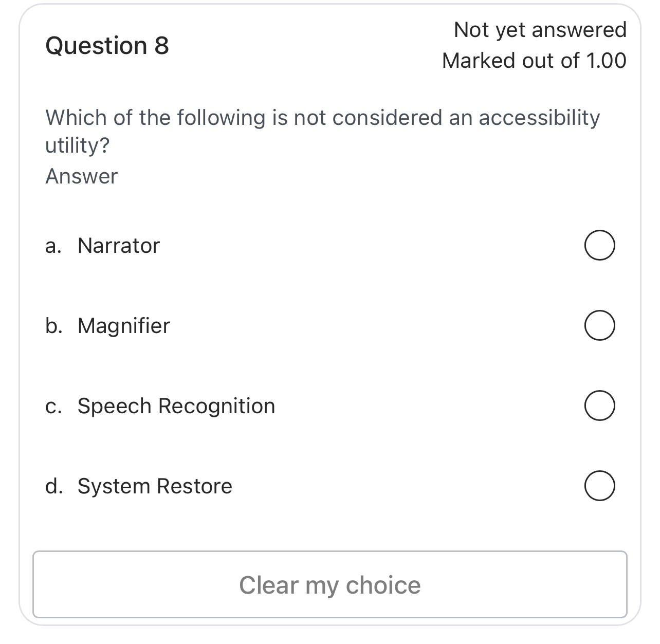Click the Answer label below the question
Viewport: 660px width, 644px height.
click(81, 176)
